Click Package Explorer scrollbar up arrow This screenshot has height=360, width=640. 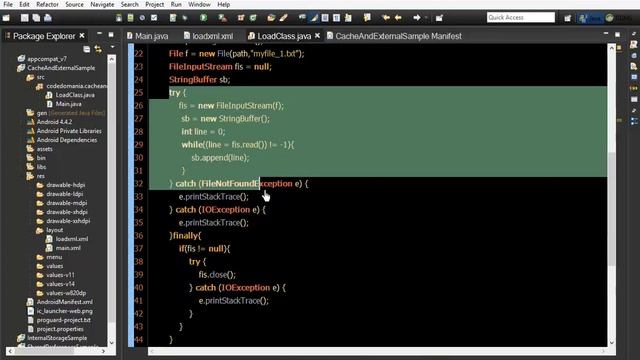[x=111, y=59]
